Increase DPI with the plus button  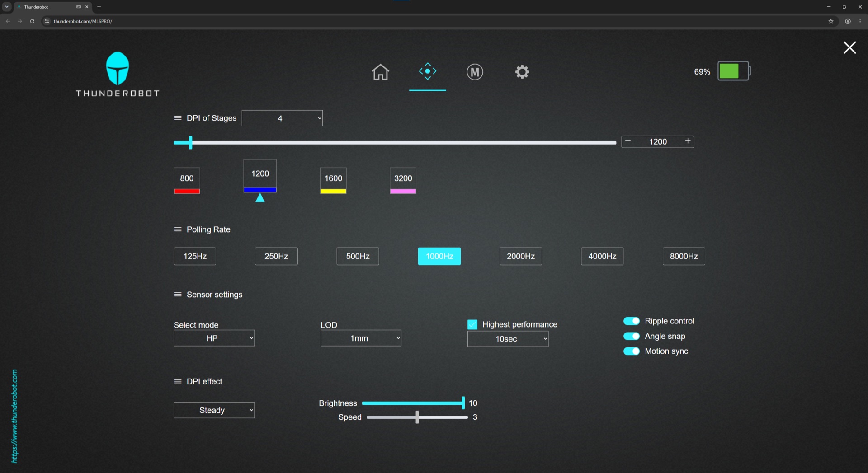tap(688, 141)
